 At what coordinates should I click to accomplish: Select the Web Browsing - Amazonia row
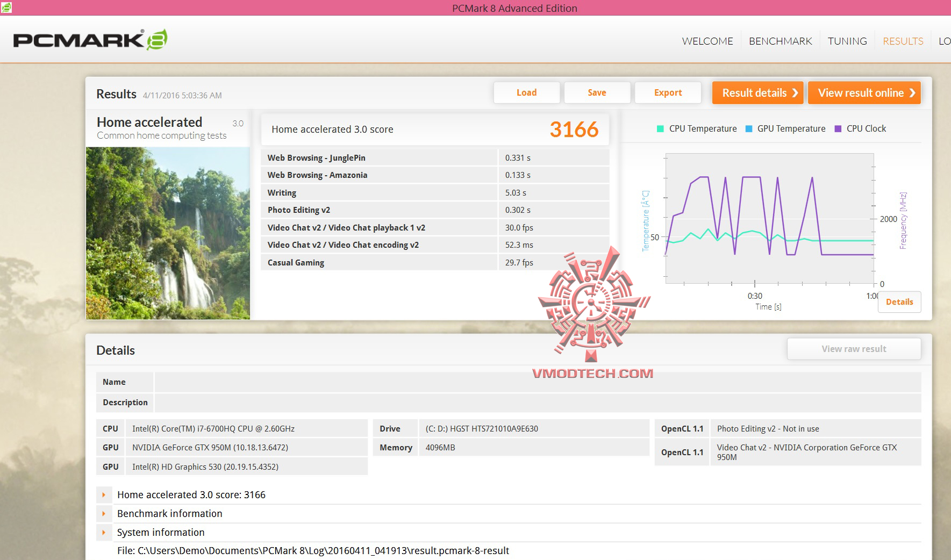tap(435, 175)
